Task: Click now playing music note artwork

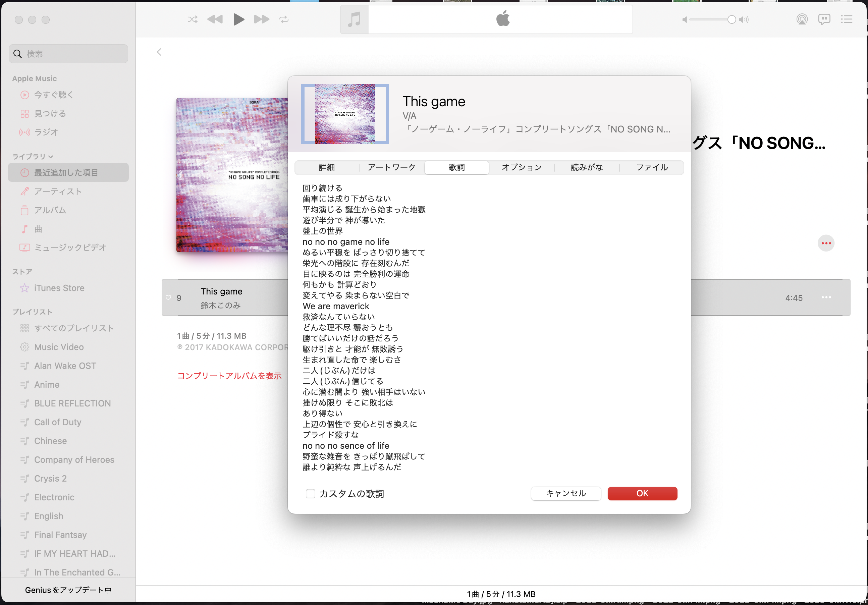Action: [354, 19]
